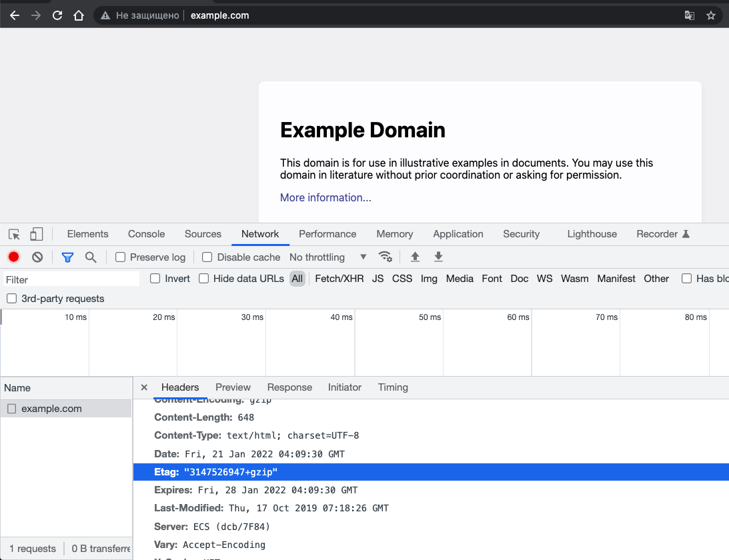
Task: Click the network Filter text field
Action: [72, 279]
